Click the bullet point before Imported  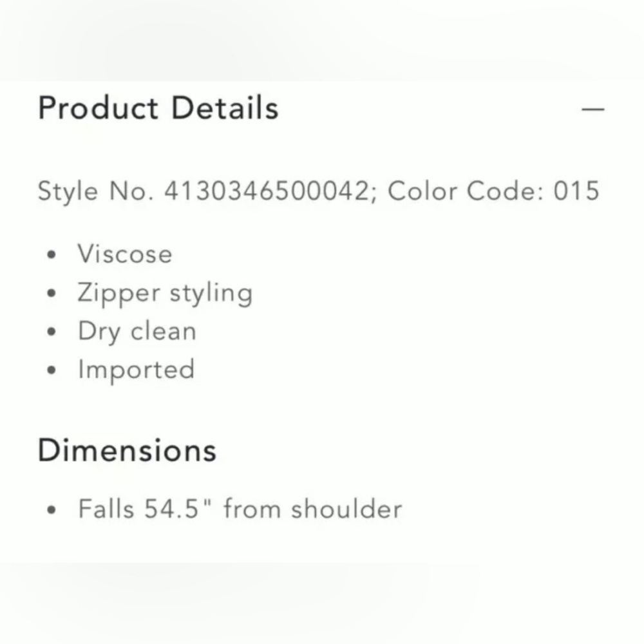pos(52,371)
